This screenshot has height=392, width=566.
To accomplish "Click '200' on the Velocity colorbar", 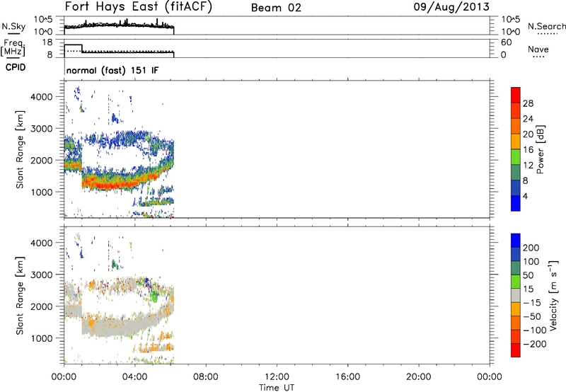I will pyautogui.click(x=531, y=248).
